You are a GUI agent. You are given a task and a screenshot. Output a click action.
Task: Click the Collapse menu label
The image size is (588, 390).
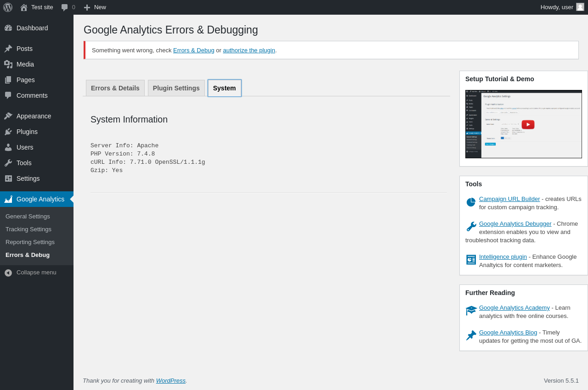point(36,273)
